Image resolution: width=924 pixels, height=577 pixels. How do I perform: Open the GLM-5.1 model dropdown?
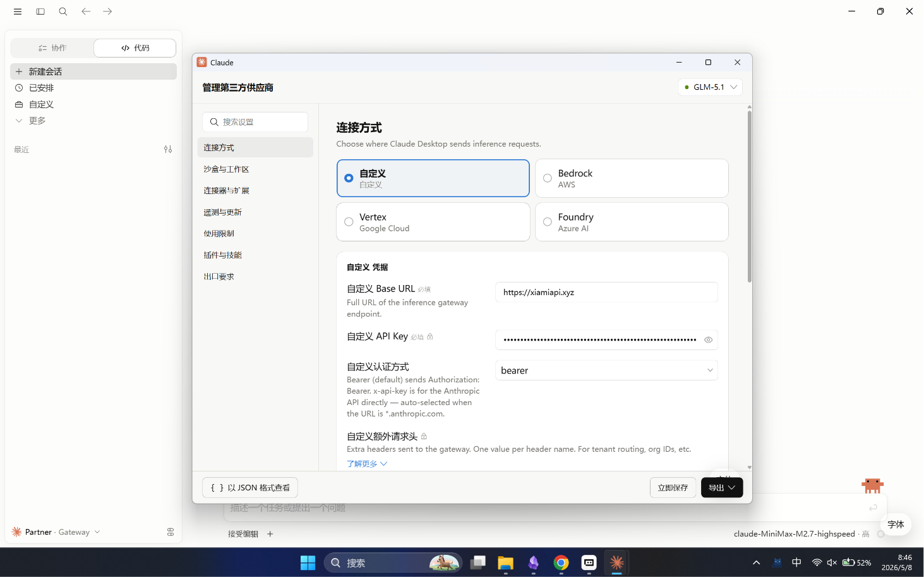pyautogui.click(x=711, y=87)
